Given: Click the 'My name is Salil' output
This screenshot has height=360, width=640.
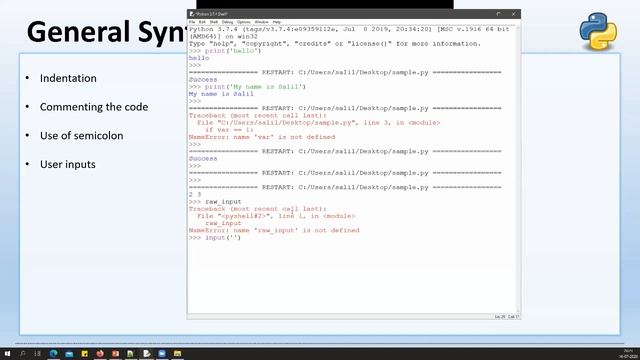Looking at the screenshot, I should pyautogui.click(x=221, y=94).
